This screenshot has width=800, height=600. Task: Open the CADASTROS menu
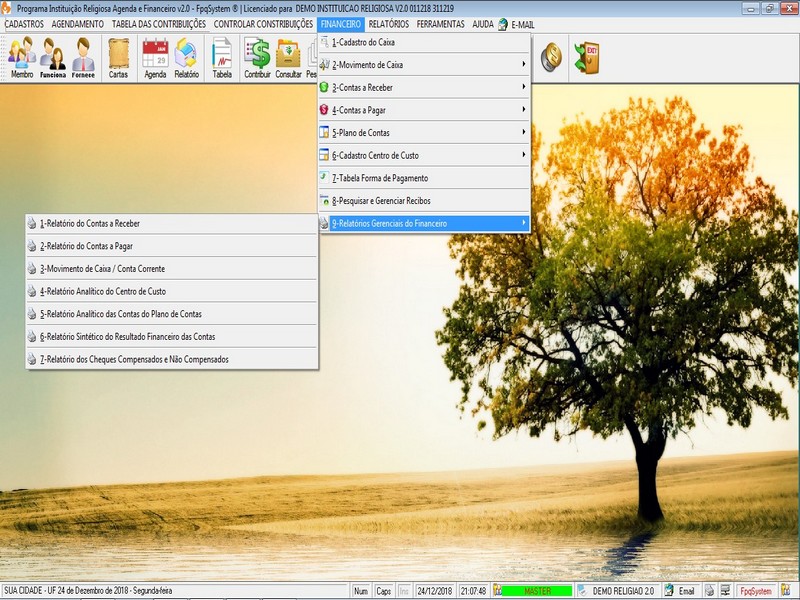point(24,24)
